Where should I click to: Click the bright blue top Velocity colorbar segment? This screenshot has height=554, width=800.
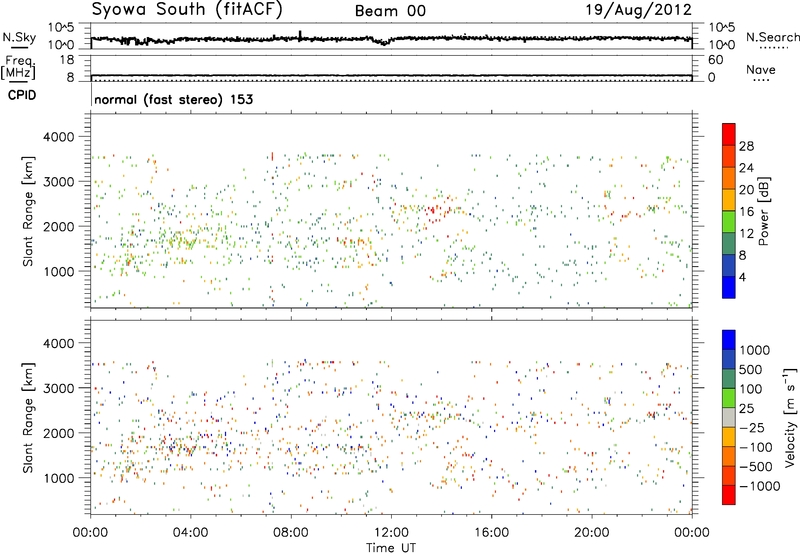pos(729,340)
